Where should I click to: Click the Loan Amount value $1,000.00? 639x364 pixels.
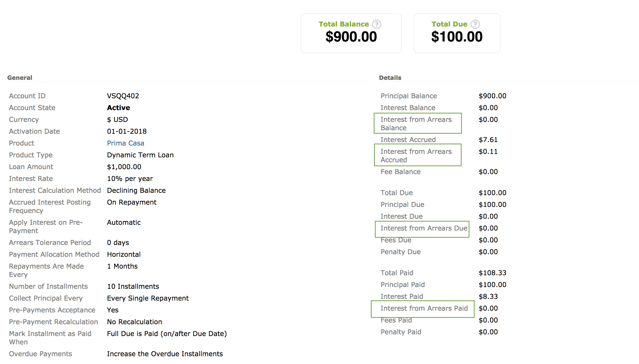[124, 167]
